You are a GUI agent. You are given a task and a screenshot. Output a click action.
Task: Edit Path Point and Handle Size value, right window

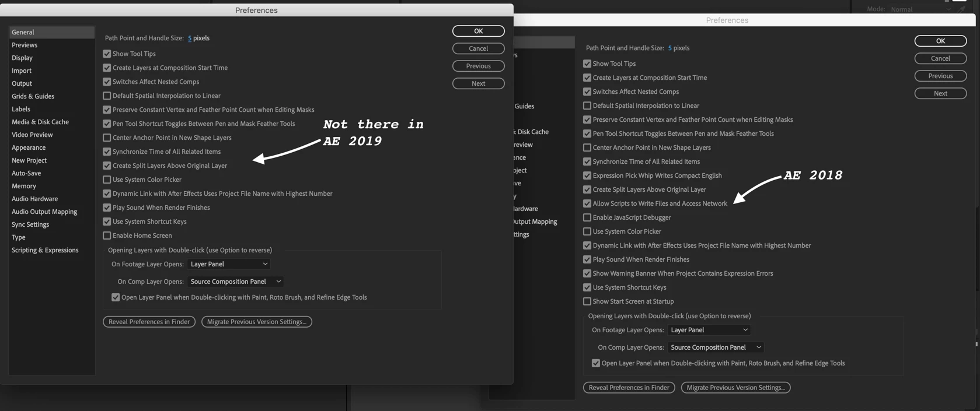(670, 48)
